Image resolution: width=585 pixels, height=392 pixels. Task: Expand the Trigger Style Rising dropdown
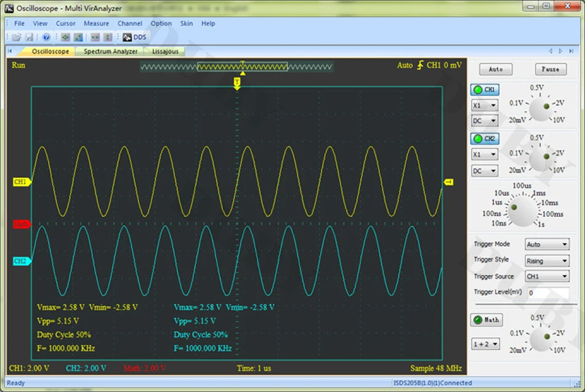click(x=547, y=261)
